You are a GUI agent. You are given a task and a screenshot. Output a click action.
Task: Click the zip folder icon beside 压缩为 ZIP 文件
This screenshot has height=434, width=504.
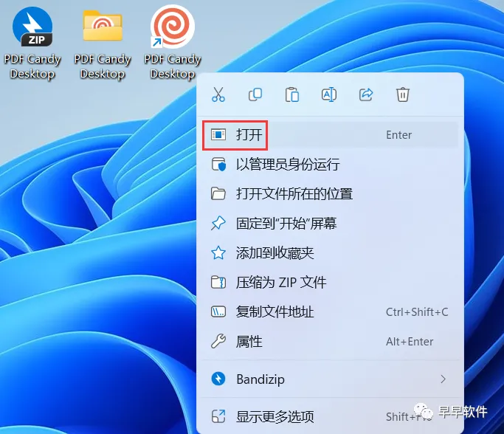(x=218, y=283)
